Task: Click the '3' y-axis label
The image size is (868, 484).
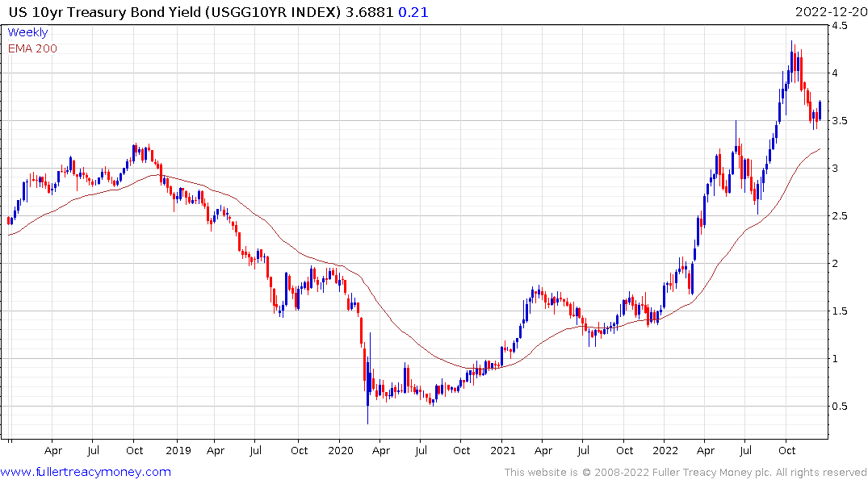Action: tap(836, 168)
